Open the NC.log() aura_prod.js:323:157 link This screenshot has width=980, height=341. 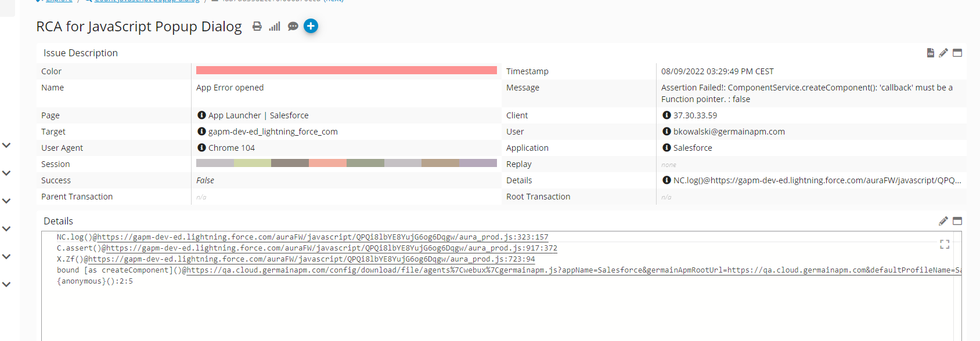click(x=323, y=237)
